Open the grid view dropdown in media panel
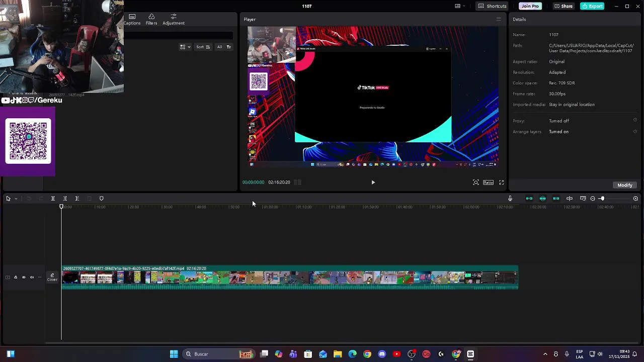Screen dimensions: 644x362 point(185,47)
